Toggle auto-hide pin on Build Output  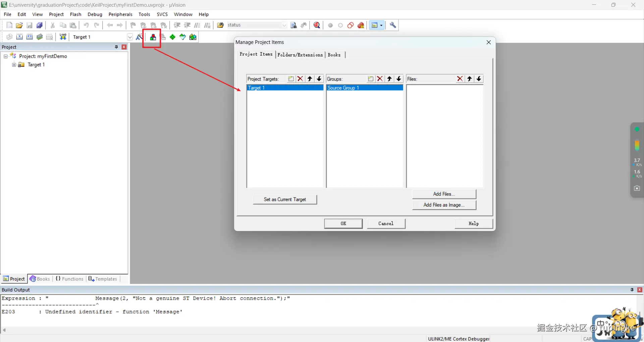[632, 290]
